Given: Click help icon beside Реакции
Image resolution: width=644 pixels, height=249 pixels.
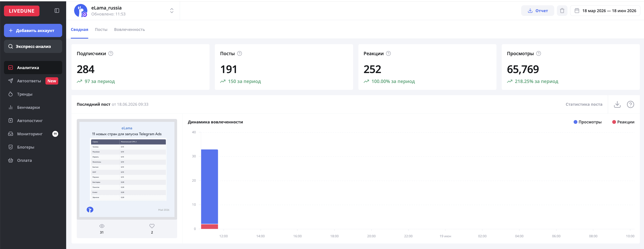Looking at the screenshot, I should (388, 53).
